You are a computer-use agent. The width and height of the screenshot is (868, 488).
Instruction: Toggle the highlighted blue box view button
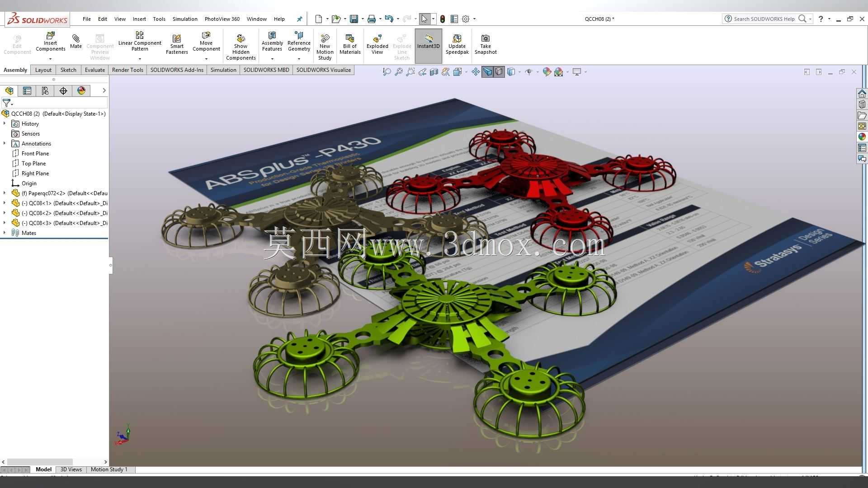487,72
